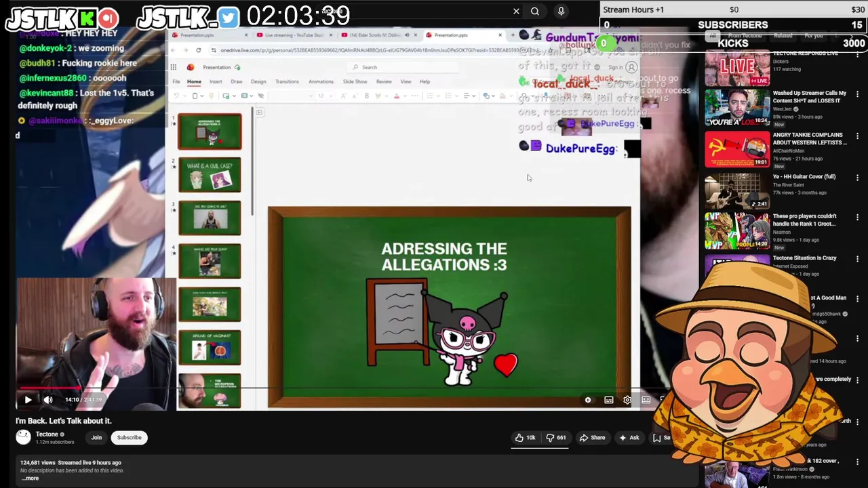Reload the browser page in the video
The width and height of the screenshot is (868, 488).
pyautogui.click(x=198, y=50)
